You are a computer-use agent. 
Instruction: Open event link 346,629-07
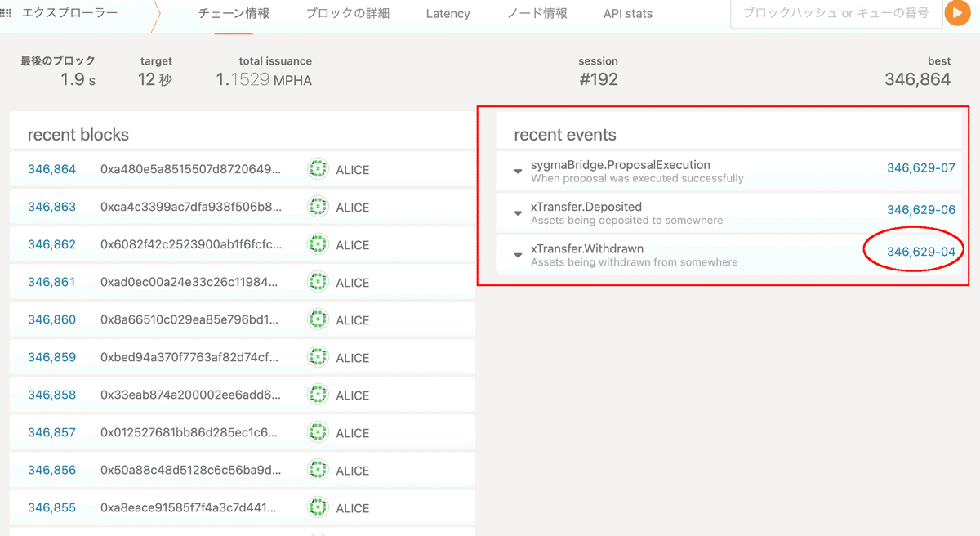point(920,167)
